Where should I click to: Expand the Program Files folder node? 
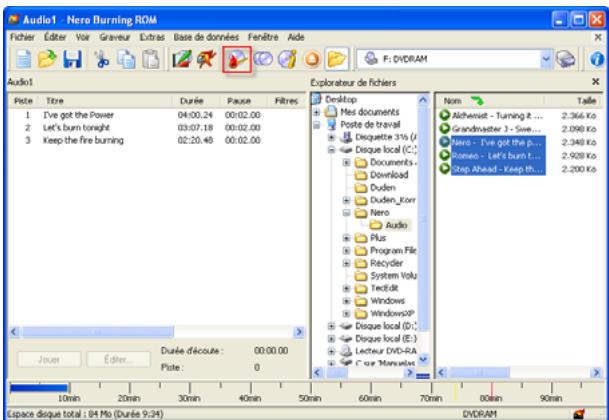tap(346, 251)
